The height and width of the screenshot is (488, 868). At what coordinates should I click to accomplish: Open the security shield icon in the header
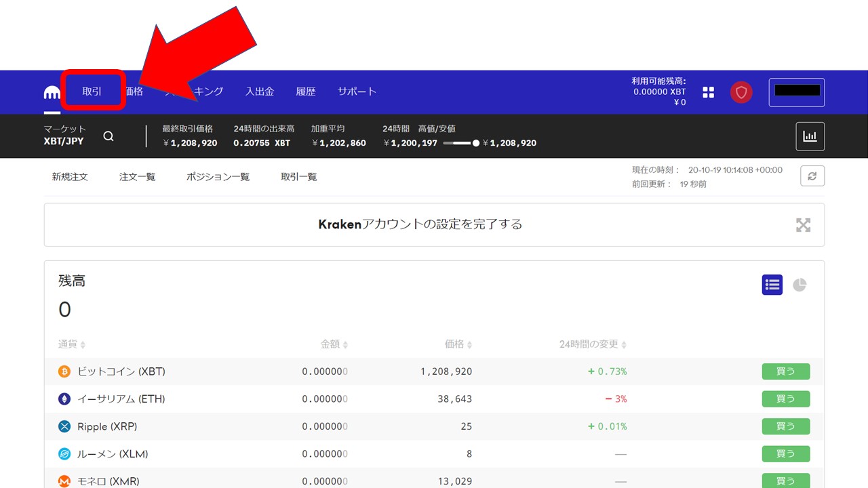[x=741, y=92]
